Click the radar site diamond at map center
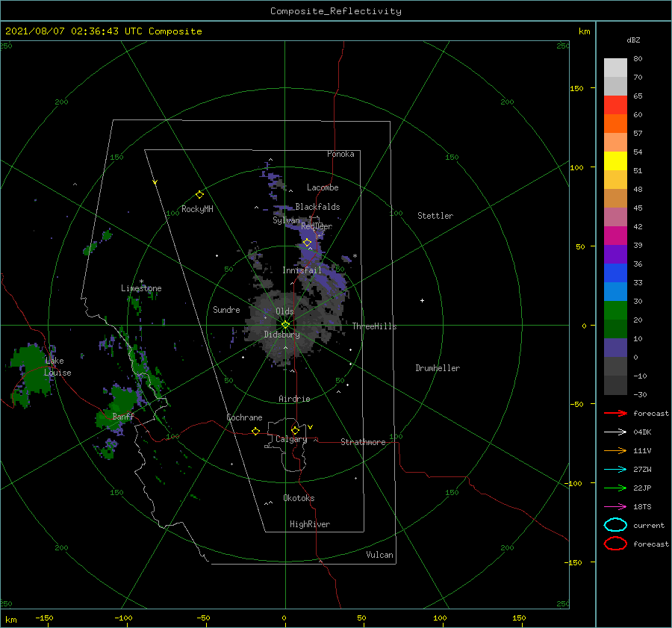672x628 pixels. [285, 325]
